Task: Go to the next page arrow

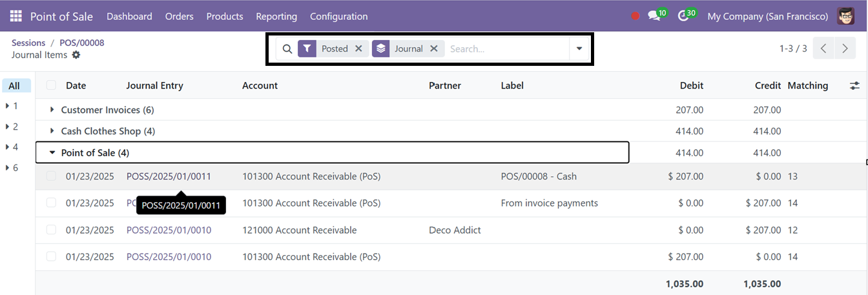Action: 845,48
